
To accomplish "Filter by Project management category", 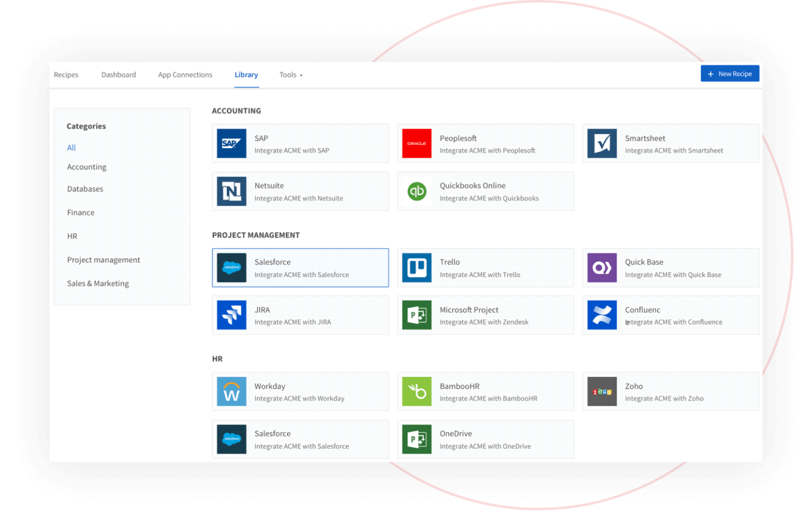I will pyautogui.click(x=104, y=260).
